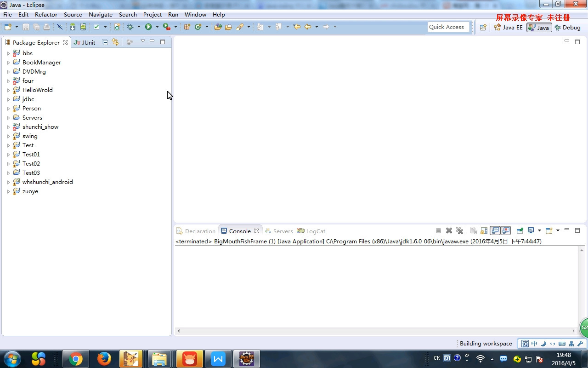
Task: Click the Save icon in toolbar
Action: (x=26, y=27)
